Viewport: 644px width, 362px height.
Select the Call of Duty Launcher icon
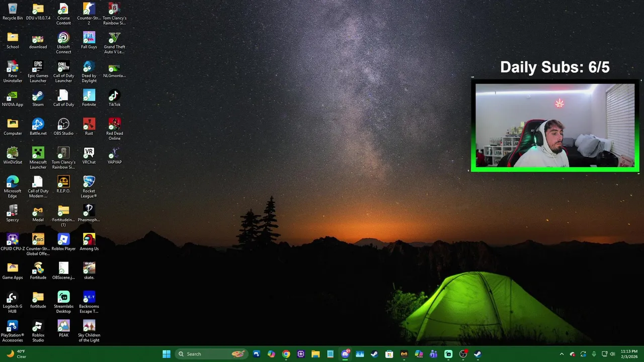tap(63, 72)
